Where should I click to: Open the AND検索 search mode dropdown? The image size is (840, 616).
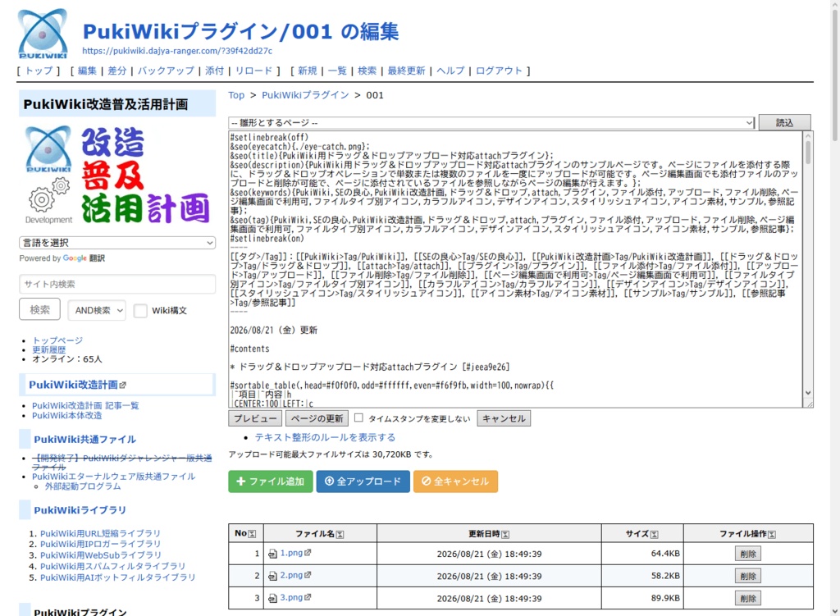(97, 310)
